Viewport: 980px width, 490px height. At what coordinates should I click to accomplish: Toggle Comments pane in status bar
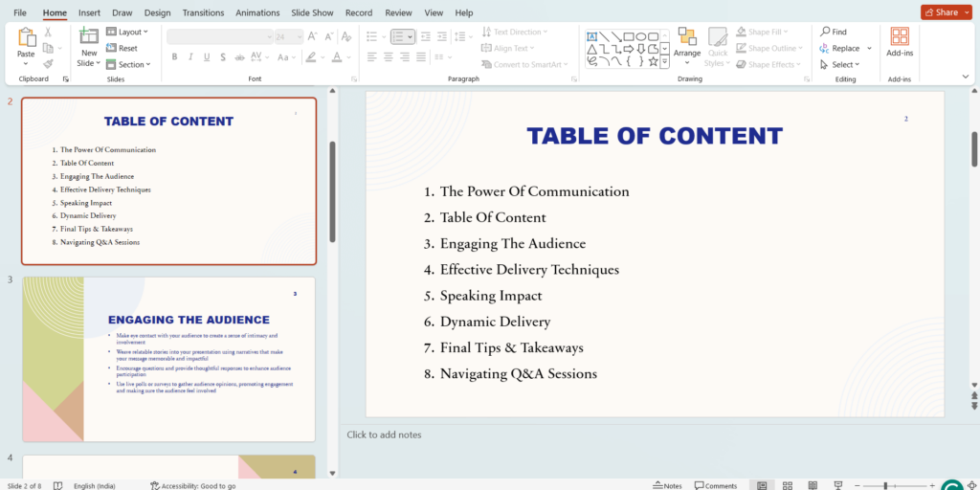coord(715,485)
